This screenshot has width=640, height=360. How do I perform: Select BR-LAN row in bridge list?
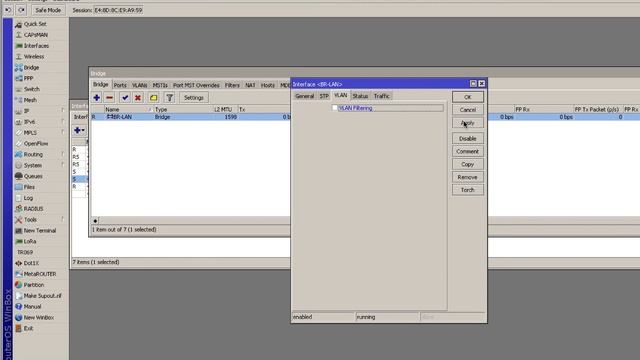point(191,117)
